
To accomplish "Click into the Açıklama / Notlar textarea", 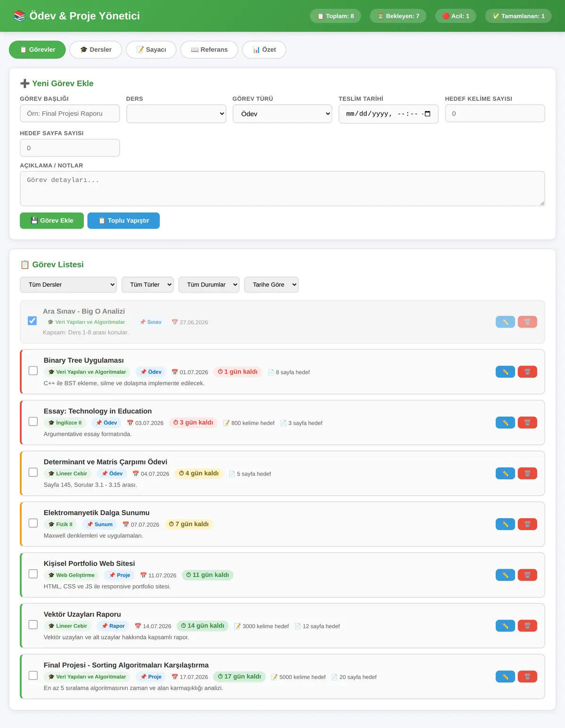I will [282, 188].
